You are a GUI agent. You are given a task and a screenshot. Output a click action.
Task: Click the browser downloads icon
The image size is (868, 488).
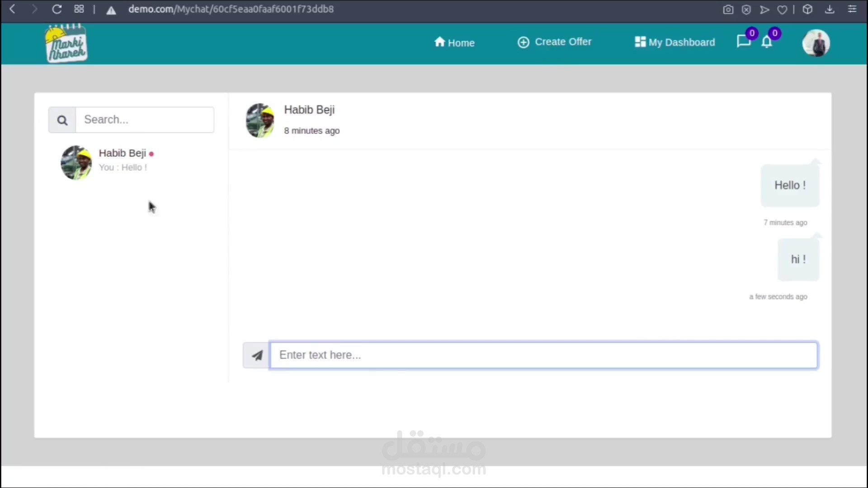pos(830,9)
